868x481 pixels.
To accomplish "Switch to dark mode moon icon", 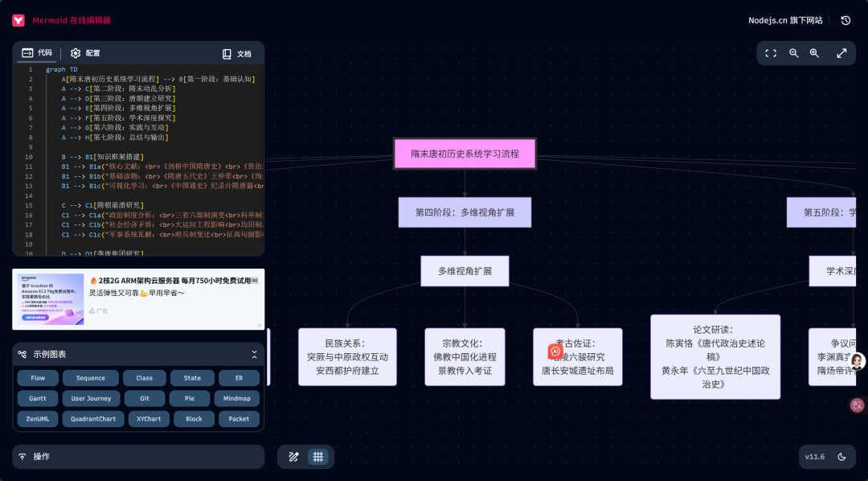I will (x=842, y=457).
